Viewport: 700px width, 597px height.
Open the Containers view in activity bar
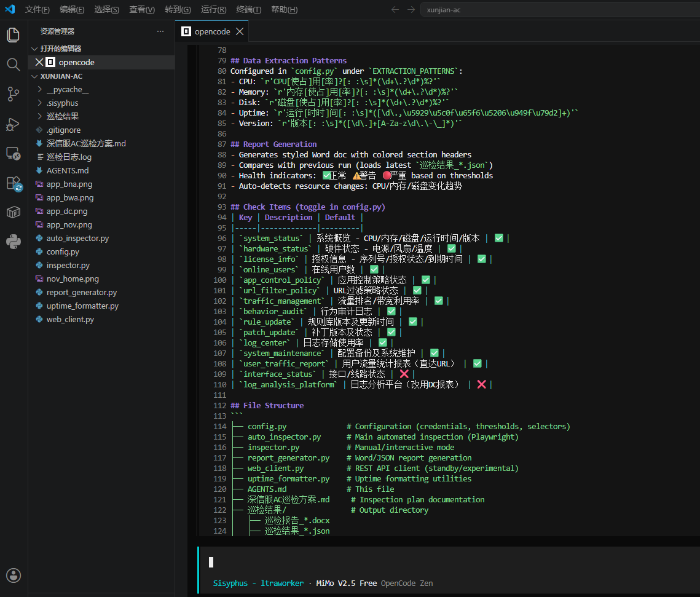click(x=14, y=212)
